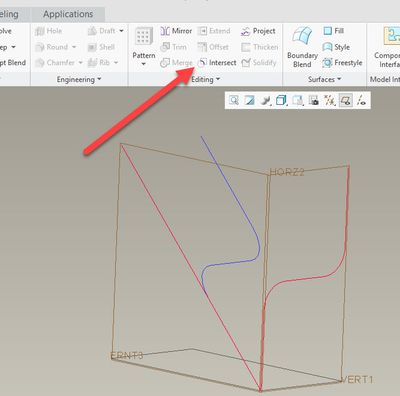Choose the Project tool
Image resolution: width=400 pixels, height=396 pixels.
(258, 31)
